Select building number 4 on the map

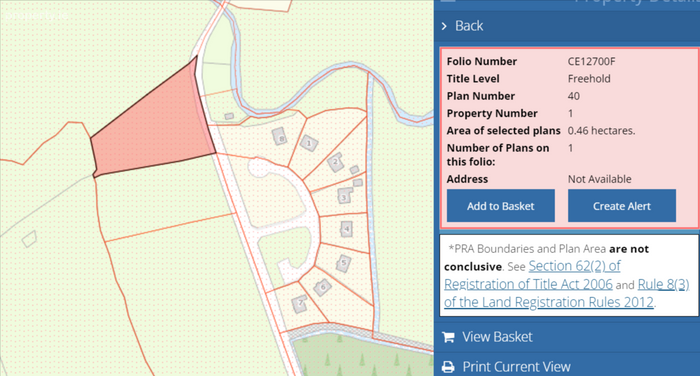pyautogui.click(x=346, y=230)
